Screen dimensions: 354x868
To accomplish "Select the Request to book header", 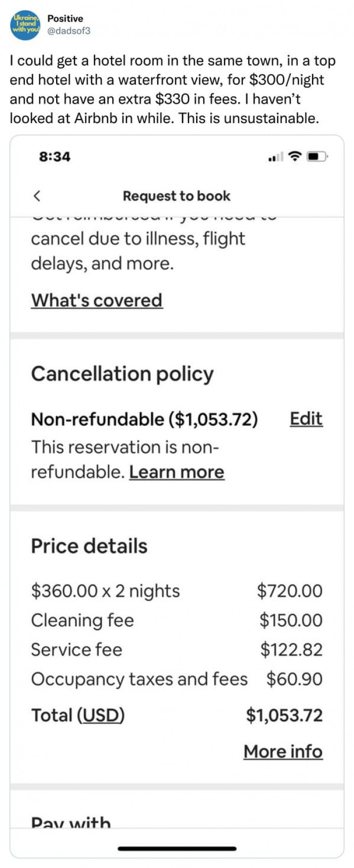I will [x=176, y=195].
